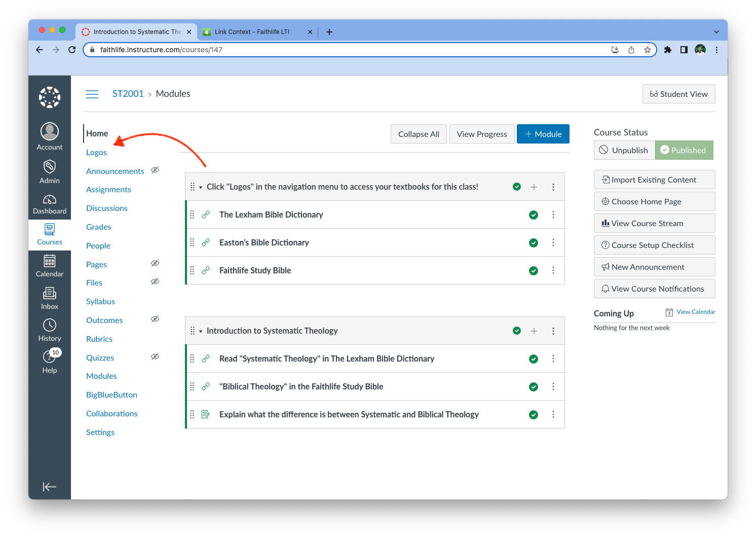Collapse the Introduction to Systematic Theology module
This screenshot has height=537, width=756.
pyautogui.click(x=201, y=331)
